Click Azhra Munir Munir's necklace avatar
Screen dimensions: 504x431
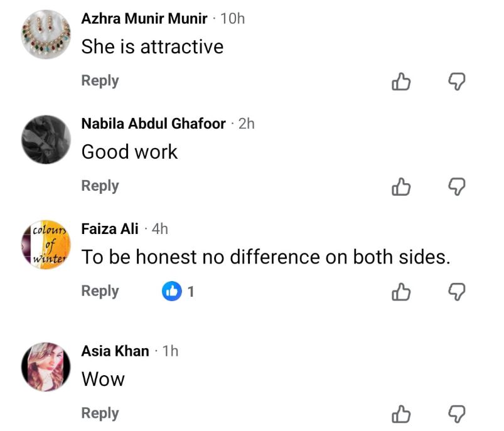(x=45, y=35)
